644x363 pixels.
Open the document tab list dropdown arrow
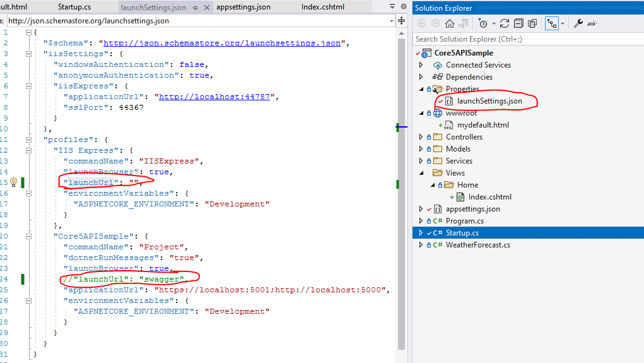coord(392,6)
